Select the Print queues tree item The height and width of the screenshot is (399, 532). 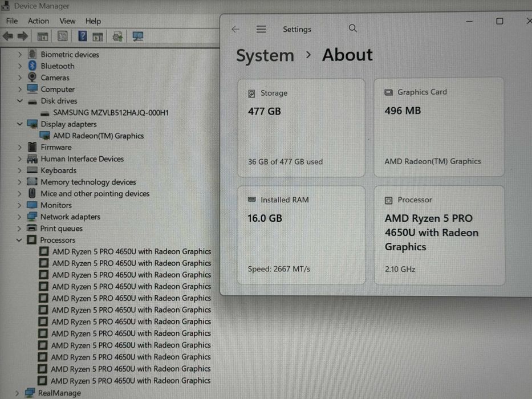62,229
